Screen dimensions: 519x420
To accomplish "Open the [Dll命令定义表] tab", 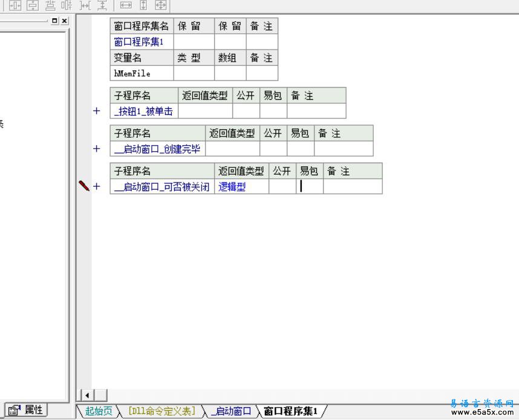I will (x=162, y=411).
